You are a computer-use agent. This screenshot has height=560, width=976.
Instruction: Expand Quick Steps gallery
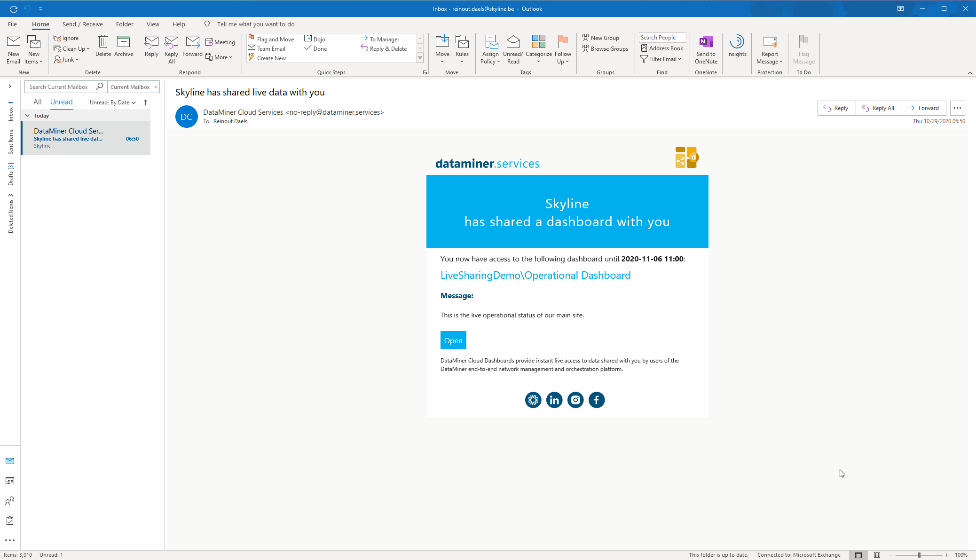(x=420, y=58)
